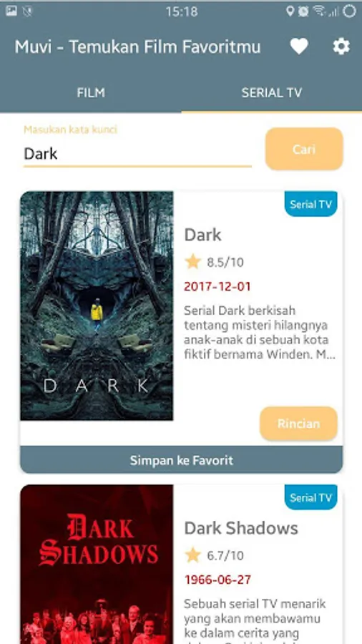Click the Cari search button

point(304,149)
